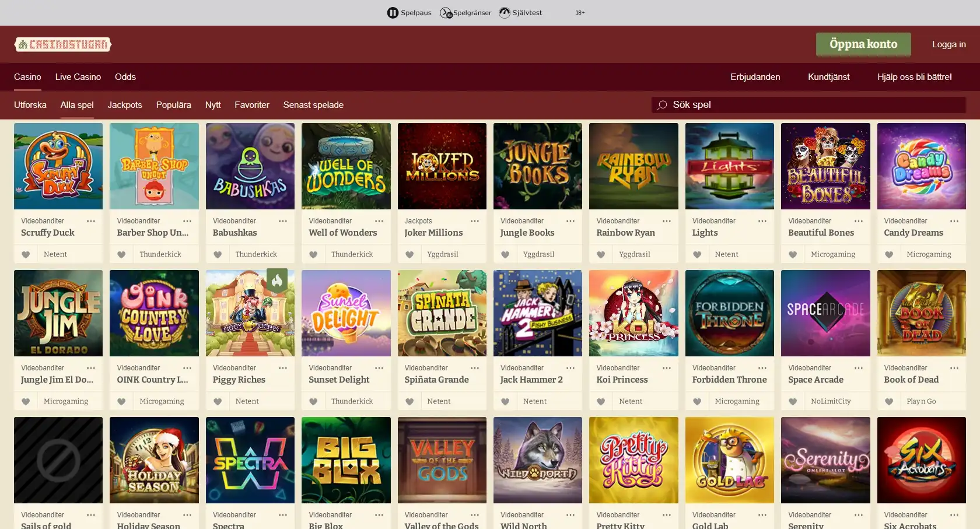Click the Logga in link
Screen dimensions: 980x529
pyautogui.click(x=949, y=44)
